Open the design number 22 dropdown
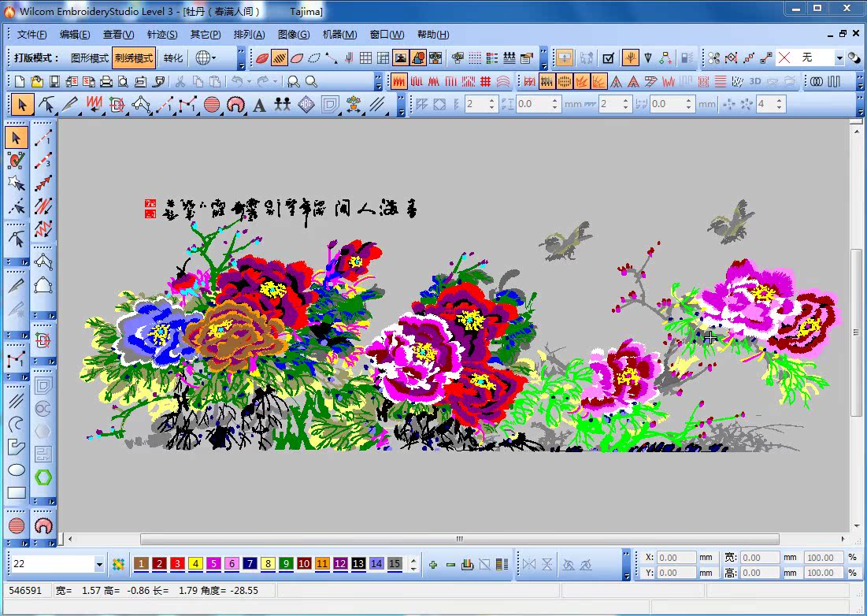Screen dimensions: 867x616 (x=99, y=565)
